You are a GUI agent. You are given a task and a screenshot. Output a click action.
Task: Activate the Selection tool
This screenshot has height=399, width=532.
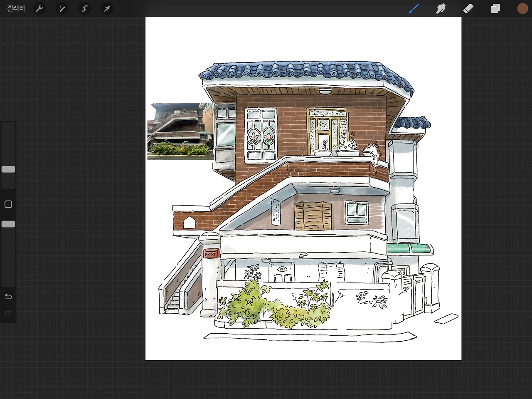click(84, 8)
